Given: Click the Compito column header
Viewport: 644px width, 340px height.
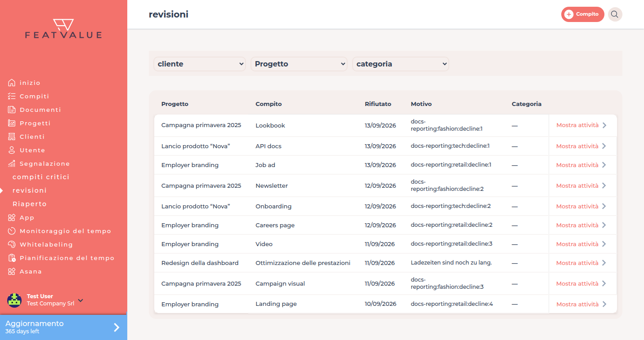Looking at the screenshot, I should click(268, 104).
